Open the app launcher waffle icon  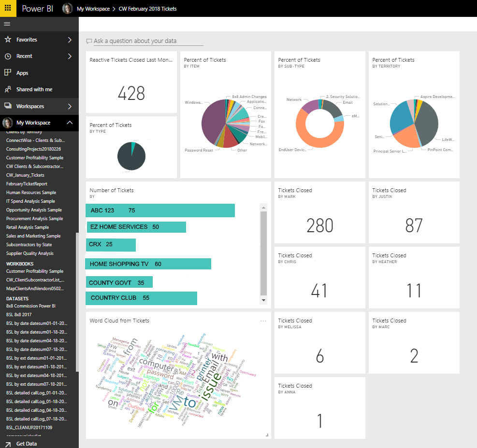coord(8,8)
